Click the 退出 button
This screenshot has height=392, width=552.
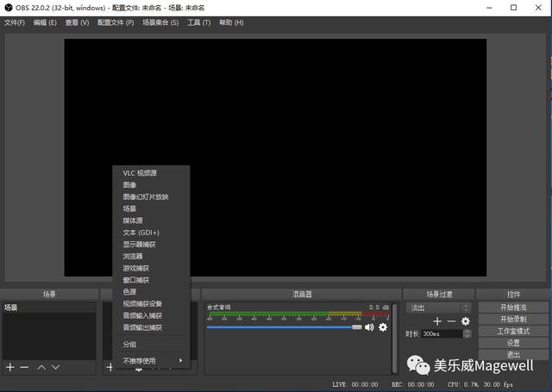pyautogui.click(x=513, y=354)
